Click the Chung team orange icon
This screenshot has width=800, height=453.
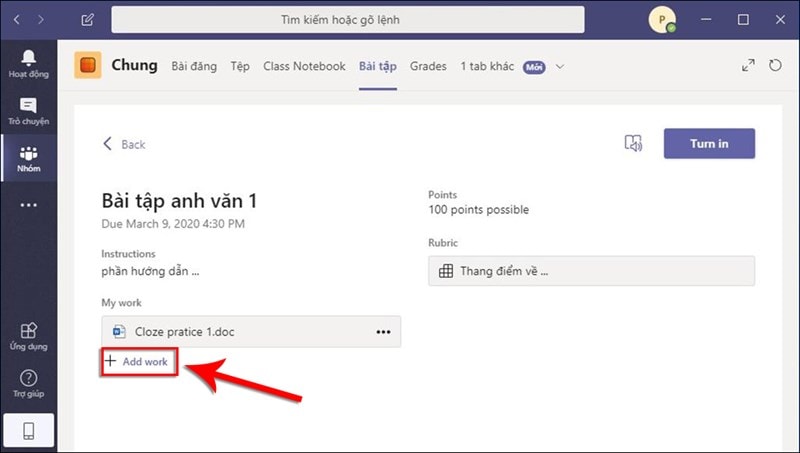[88, 65]
